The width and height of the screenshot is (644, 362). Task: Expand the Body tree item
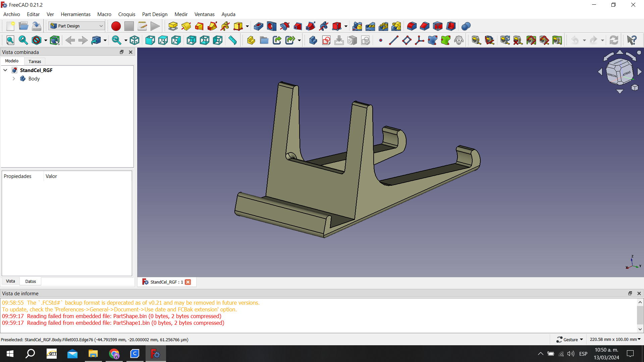14,78
